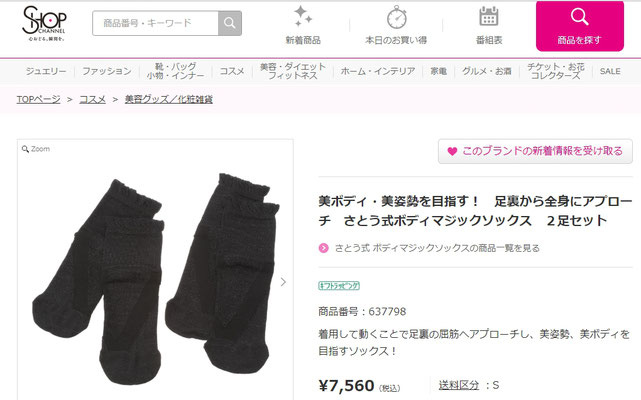
Task: Follow the 美容グッズ/化粧雑貨 breadcrumb link
Action: point(169,99)
